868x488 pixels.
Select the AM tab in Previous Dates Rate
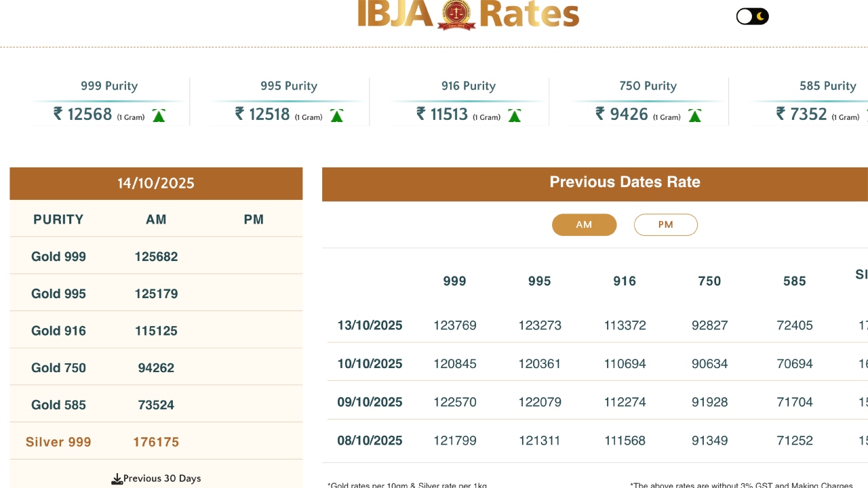[x=584, y=225]
